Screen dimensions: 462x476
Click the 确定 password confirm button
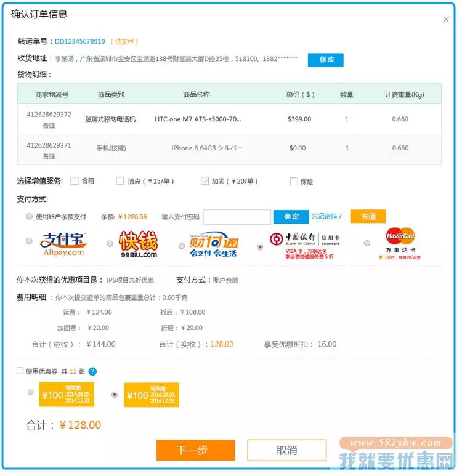point(291,216)
